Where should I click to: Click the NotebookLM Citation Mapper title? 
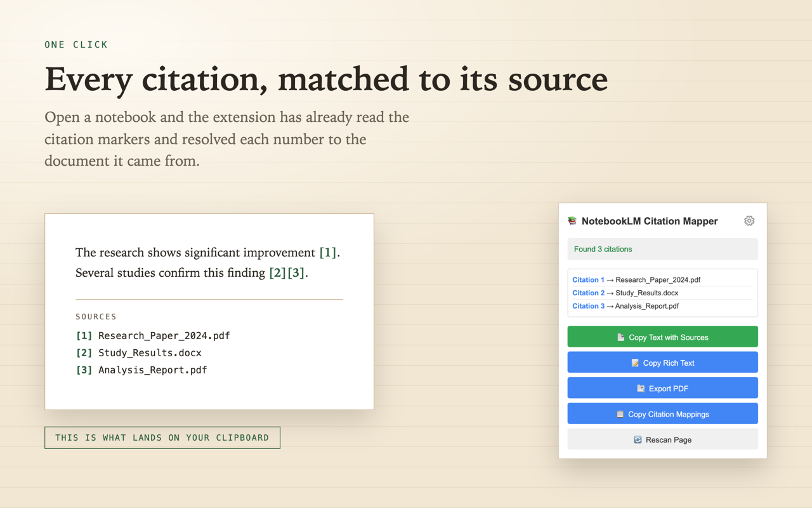coord(650,221)
